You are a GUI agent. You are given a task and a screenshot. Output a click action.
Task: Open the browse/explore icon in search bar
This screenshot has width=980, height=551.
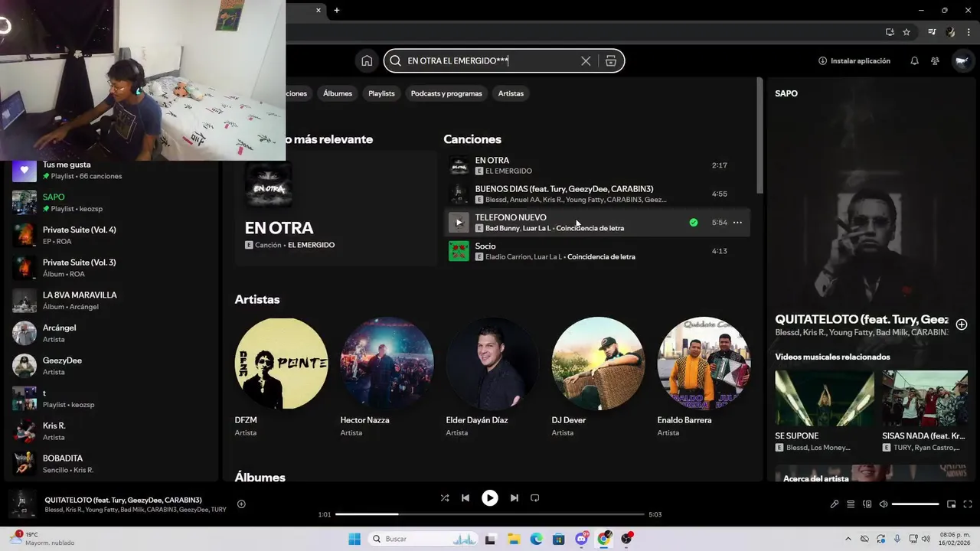tap(611, 61)
